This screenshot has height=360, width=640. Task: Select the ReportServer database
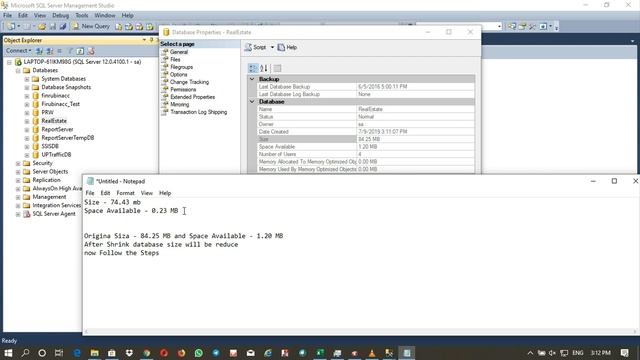[57, 129]
